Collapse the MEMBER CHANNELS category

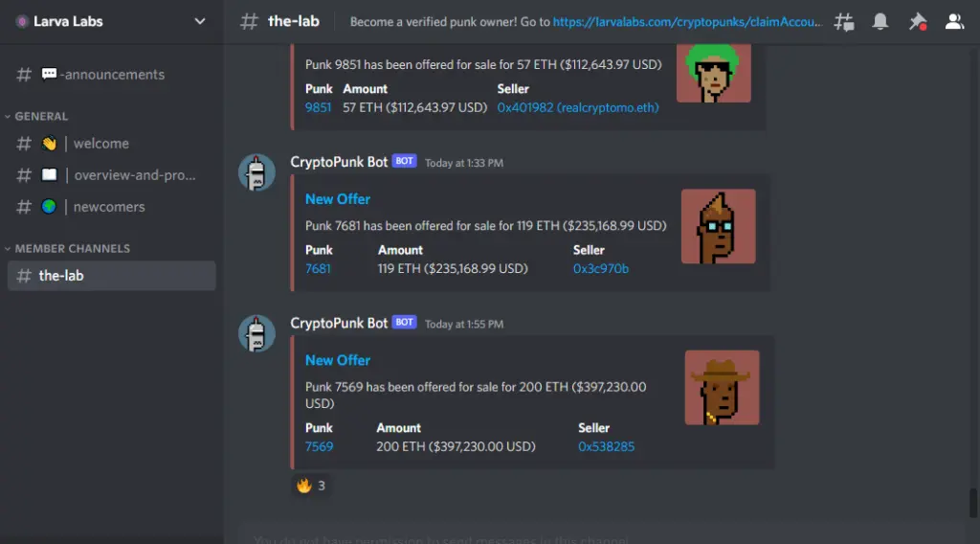coord(68,248)
